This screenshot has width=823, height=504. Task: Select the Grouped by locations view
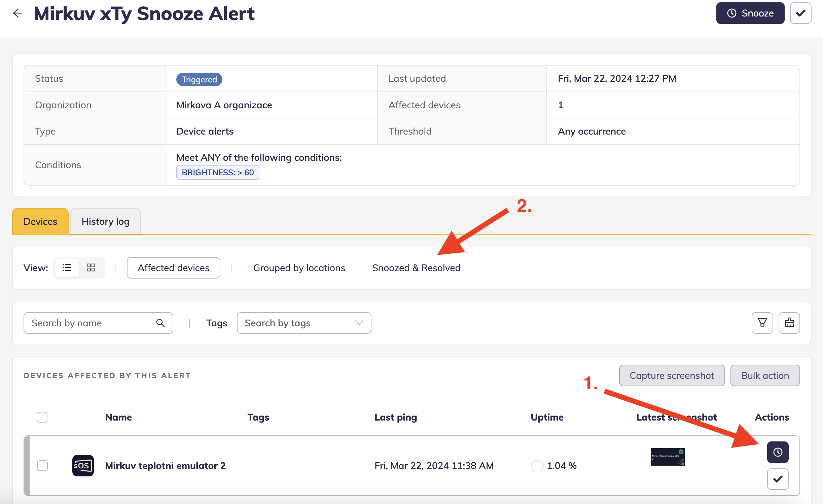click(299, 268)
